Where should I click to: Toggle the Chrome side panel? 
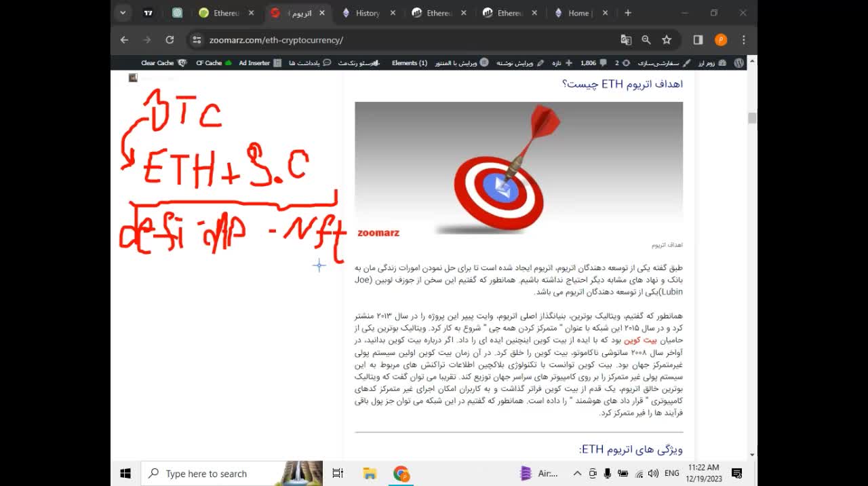pyautogui.click(x=698, y=40)
